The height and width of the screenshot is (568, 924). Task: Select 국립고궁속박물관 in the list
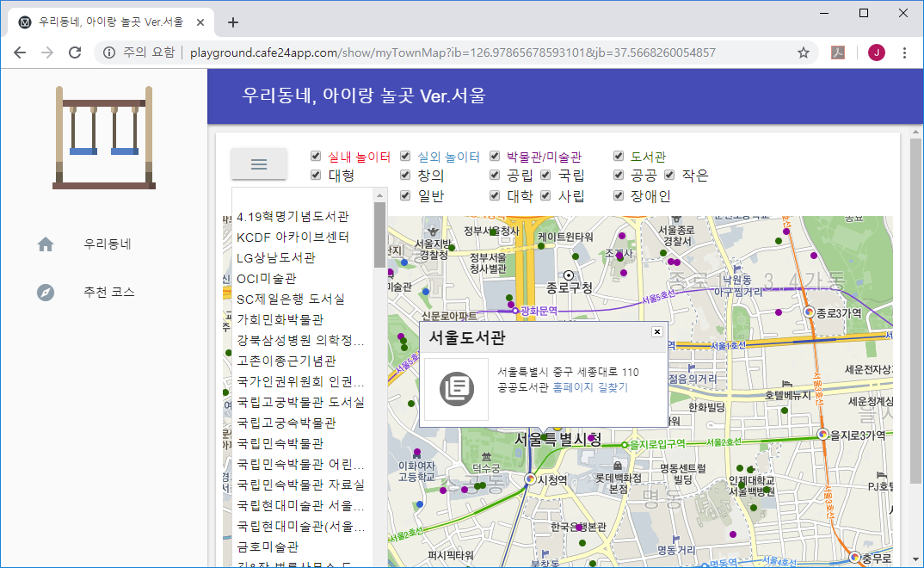(x=286, y=423)
